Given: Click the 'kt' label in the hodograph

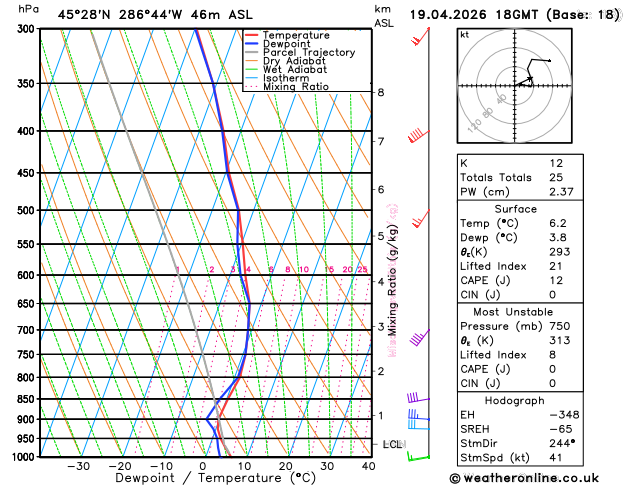Looking at the screenshot, I should tap(465, 35).
